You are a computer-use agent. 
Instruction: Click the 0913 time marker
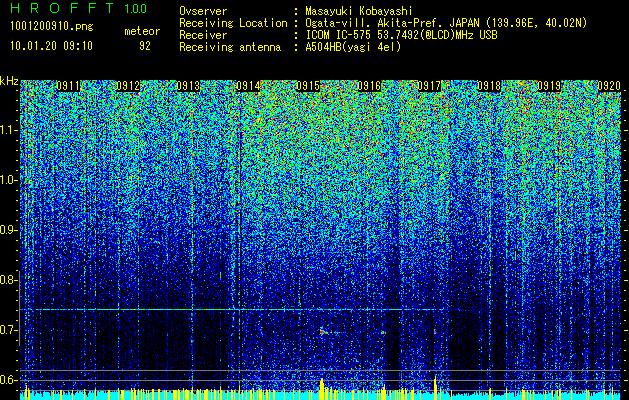click(188, 85)
